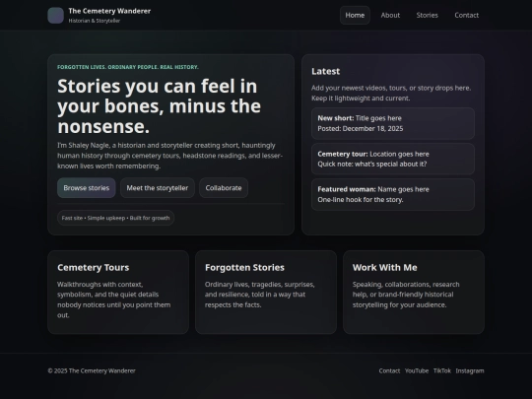Viewport: 532px width, 399px height.
Task: Click the footer Contact link
Action: pyautogui.click(x=389, y=370)
